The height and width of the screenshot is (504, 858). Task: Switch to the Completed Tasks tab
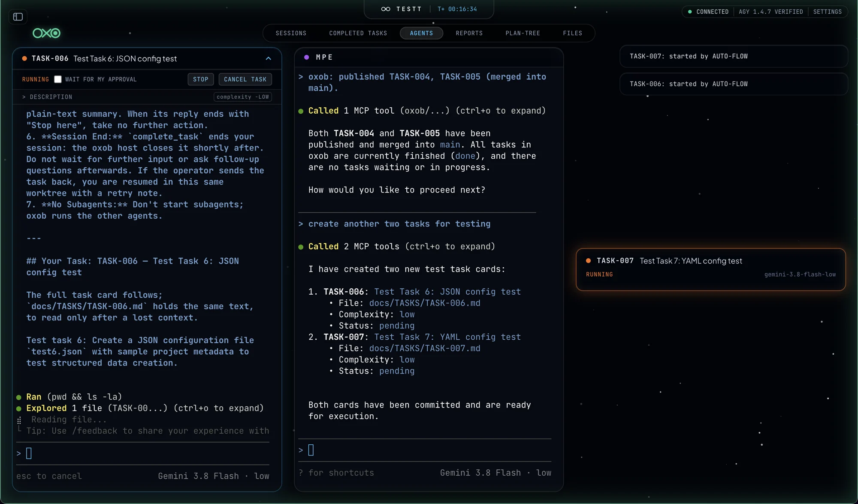pyautogui.click(x=358, y=33)
